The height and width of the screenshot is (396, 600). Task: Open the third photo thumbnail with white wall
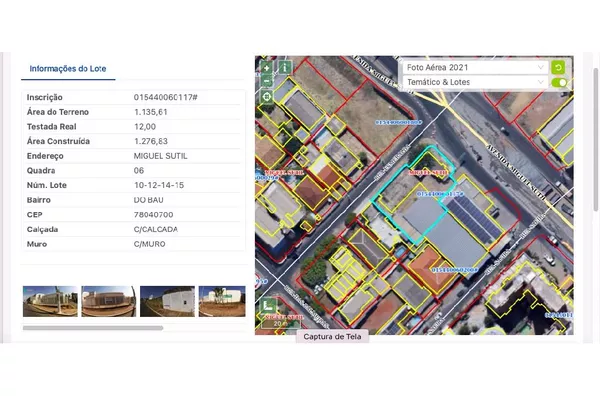[167, 301]
